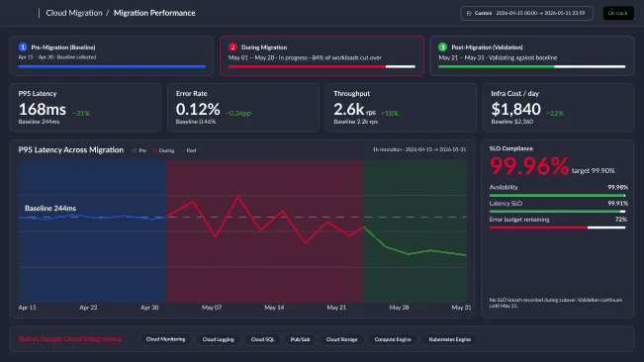Screen dimensions: 644x362
Task: Click the Apr 30 axis label
Action: (149, 308)
